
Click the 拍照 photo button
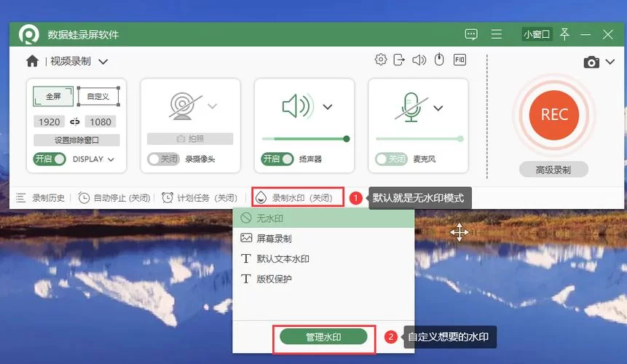(190, 138)
